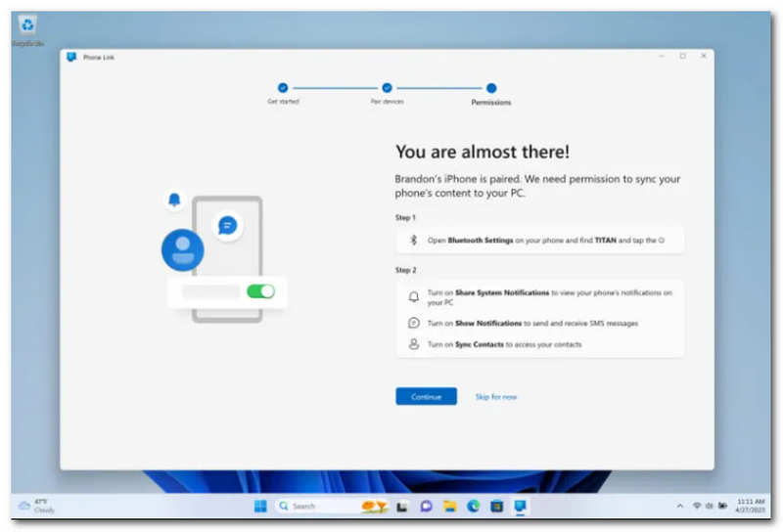Viewport: 783px width, 532px height.
Task: Select the Get started step indicator
Action: [x=283, y=88]
